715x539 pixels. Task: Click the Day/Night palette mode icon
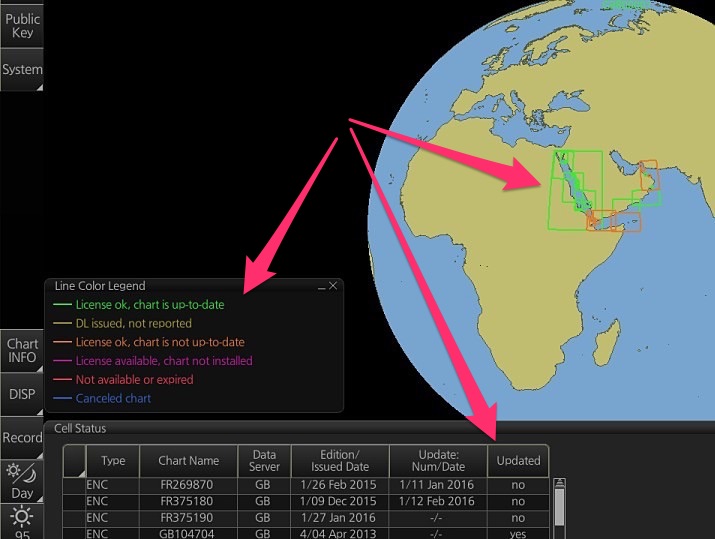(x=21, y=480)
